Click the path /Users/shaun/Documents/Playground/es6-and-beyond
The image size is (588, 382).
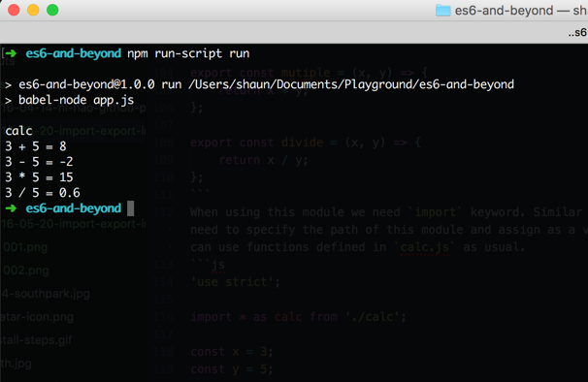[x=351, y=84]
